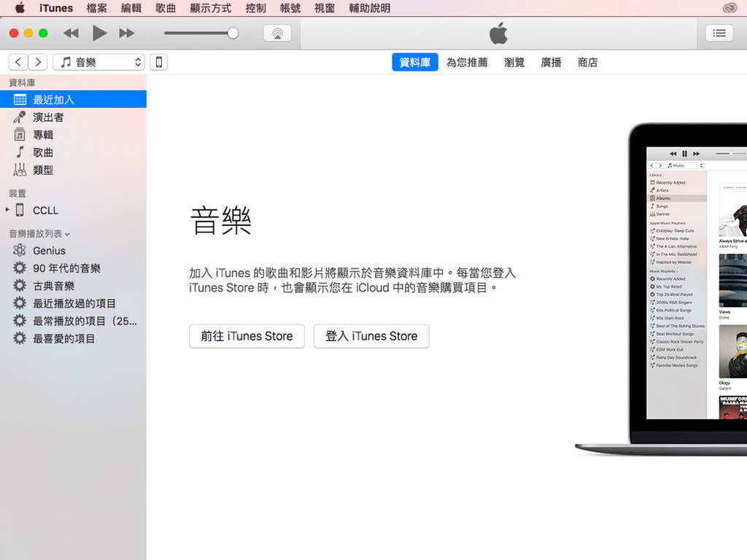Click the music note icon beside 歌曲
This screenshot has width=747, height=560.
[x=20, y=152]
